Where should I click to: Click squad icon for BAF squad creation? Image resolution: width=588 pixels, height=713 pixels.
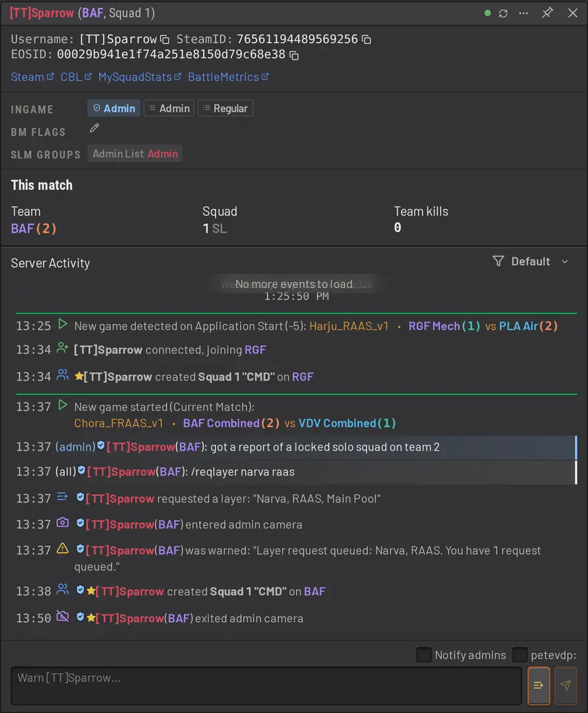point(63,590)
